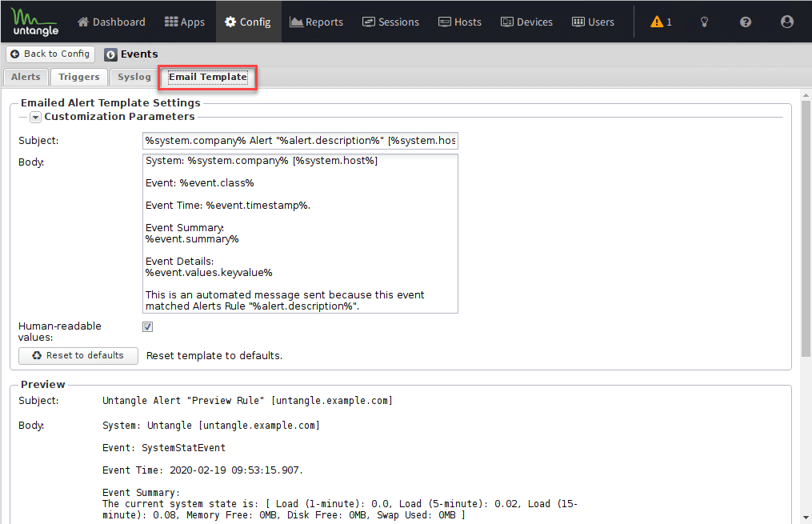Click the vertical scrollbar thumb
The height and width of the screenshot is (524, 812).
pyautogui.click(x=806, y=228)
